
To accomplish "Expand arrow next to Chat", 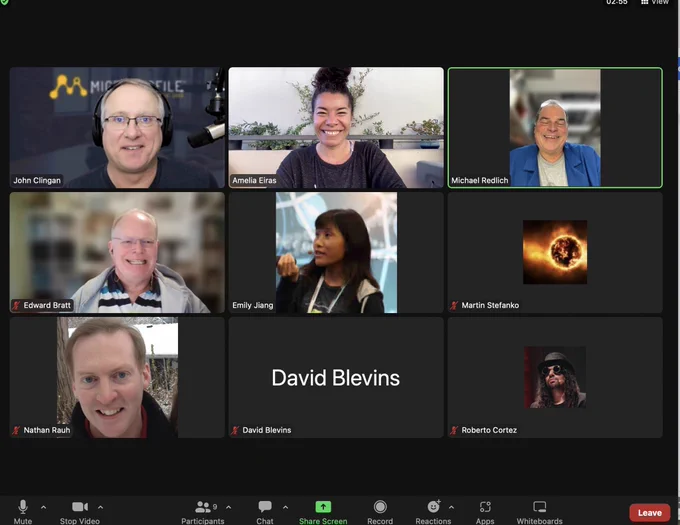I will tap(285, 507).
